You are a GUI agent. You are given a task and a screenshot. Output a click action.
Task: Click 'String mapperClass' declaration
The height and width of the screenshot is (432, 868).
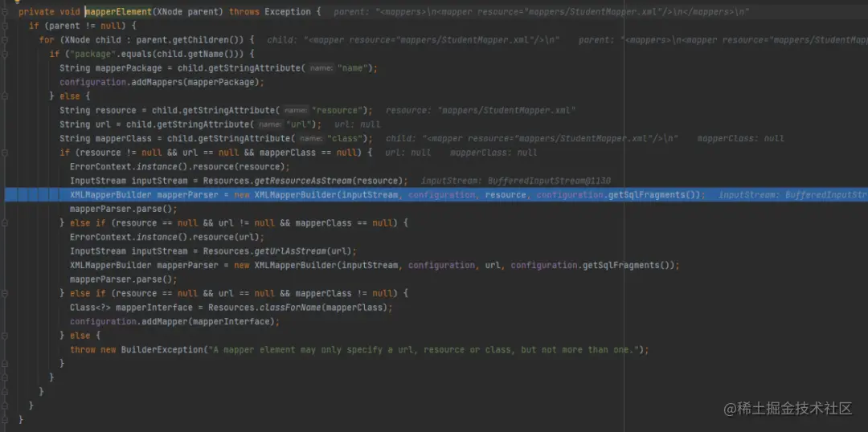click(x=106, y=138)
